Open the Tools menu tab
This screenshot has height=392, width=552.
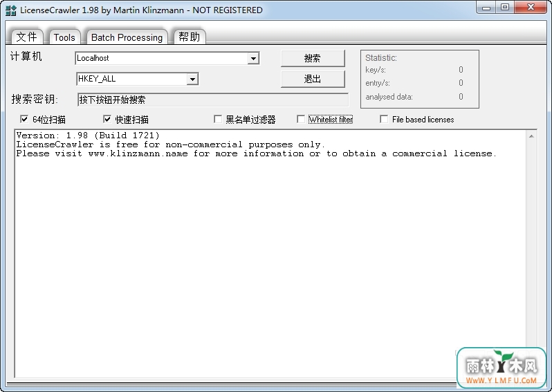click(64, 37)
